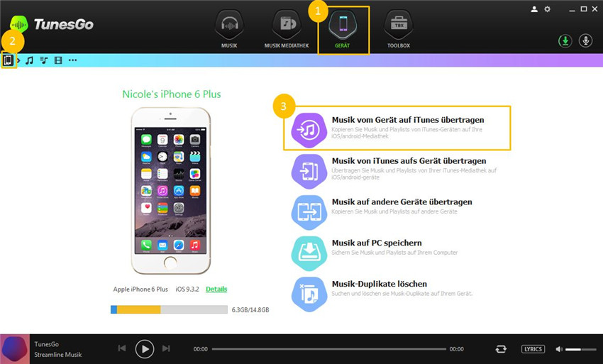The width and height of the screenshot is (603, 364).
Task: Select the Gerät tab
Action: pyautogui.click(x=343, y=29)
